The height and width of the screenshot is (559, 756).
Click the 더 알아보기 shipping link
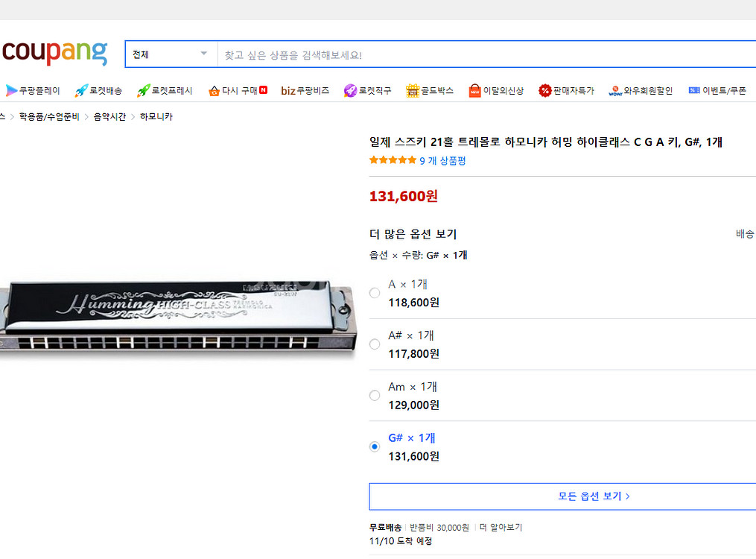pos(501,528)
